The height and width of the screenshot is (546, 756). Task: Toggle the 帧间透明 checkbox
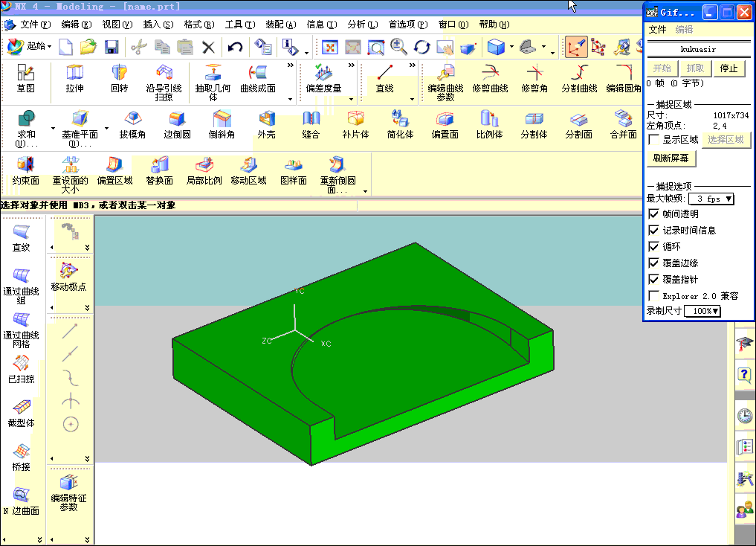tap(653, 213)
